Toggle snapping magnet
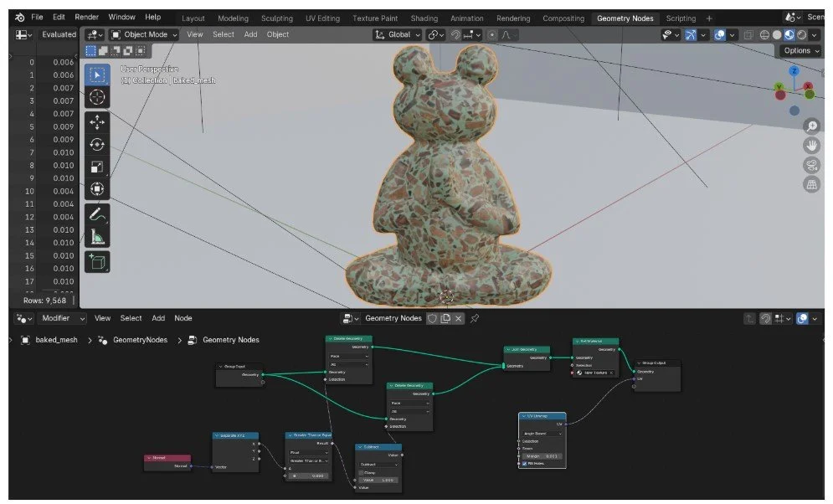The width and height of the screenshot is (833, 504). 455,35
